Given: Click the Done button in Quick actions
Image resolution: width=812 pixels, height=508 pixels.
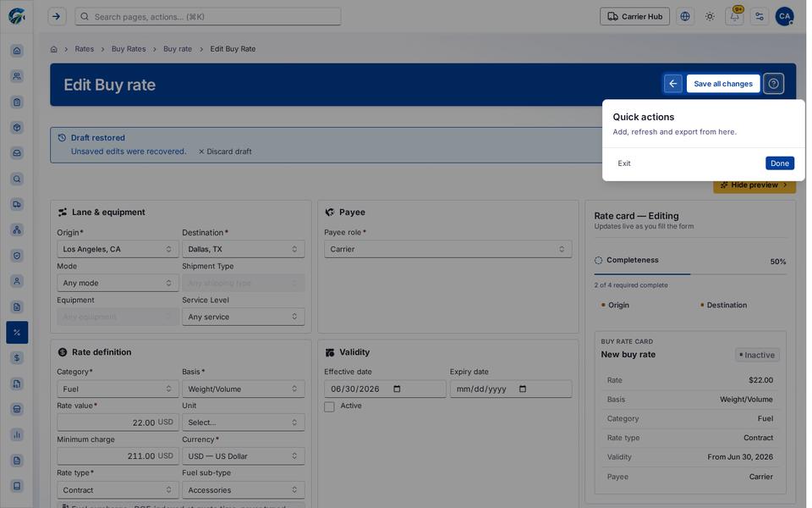Looking at the screenshot, I should (779, 163).
